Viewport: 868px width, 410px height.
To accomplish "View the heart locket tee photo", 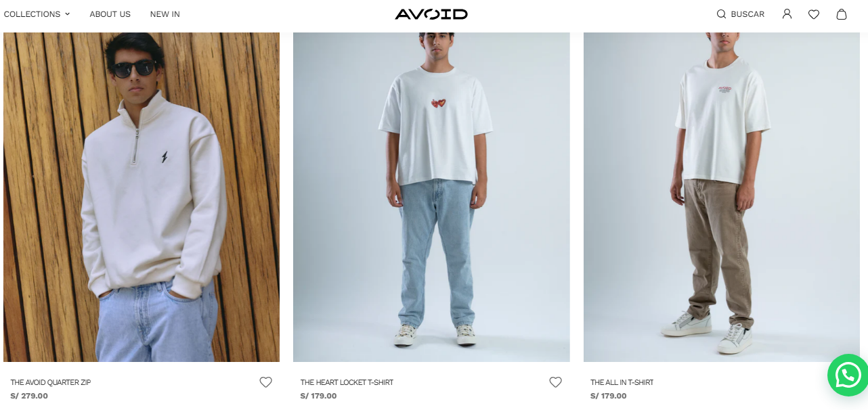I will pyautogui.click(x=431, y=197).
